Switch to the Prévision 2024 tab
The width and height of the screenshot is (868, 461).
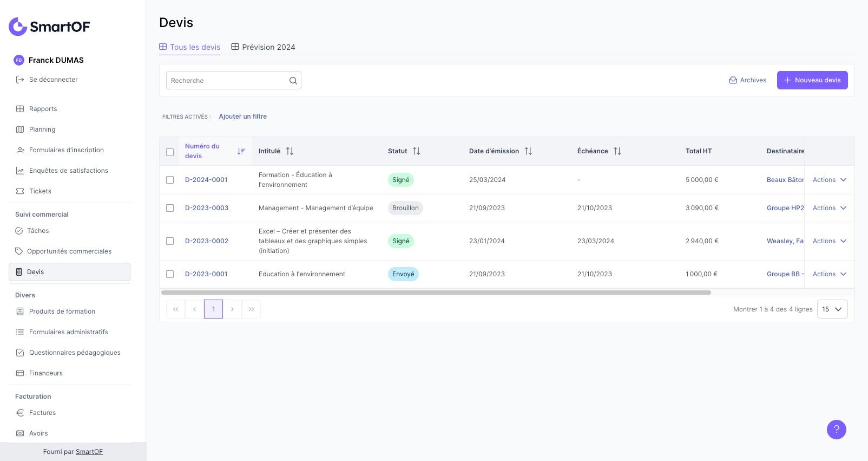(263, 47)
